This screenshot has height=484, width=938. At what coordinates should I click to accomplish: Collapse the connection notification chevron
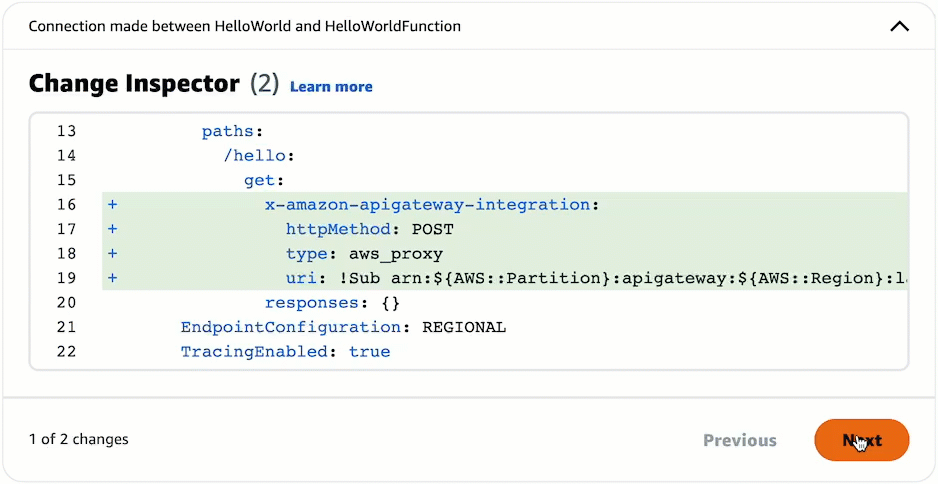(x=899, y=26)
